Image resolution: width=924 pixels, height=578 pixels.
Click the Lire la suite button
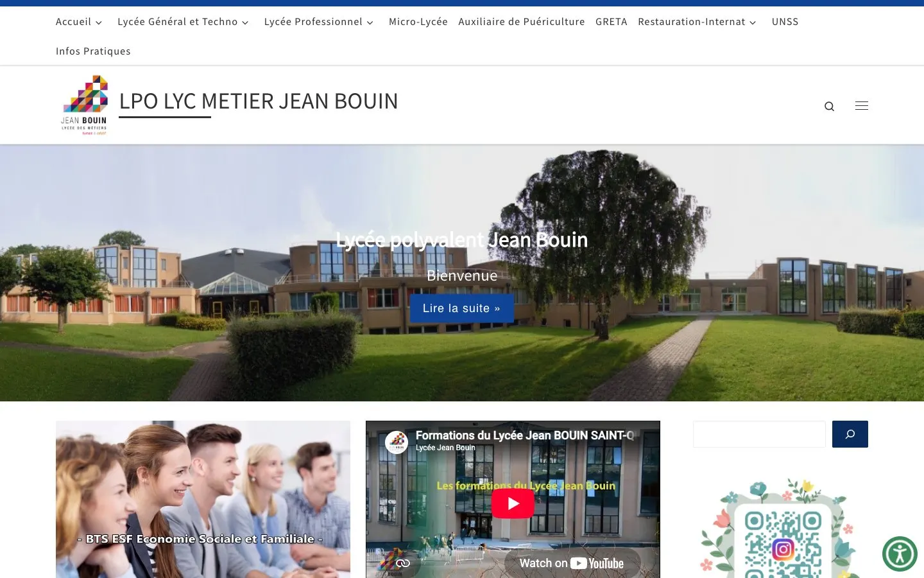coord(462,308)
